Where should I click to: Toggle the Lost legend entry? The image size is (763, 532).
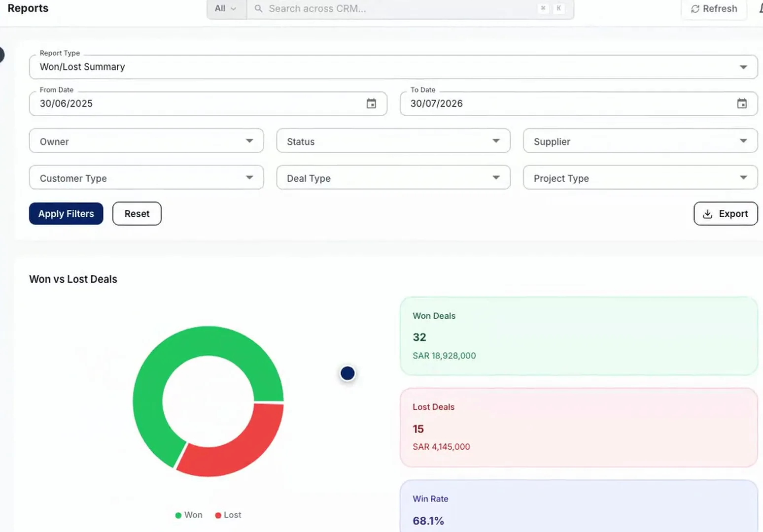click(x=228, y=515)
